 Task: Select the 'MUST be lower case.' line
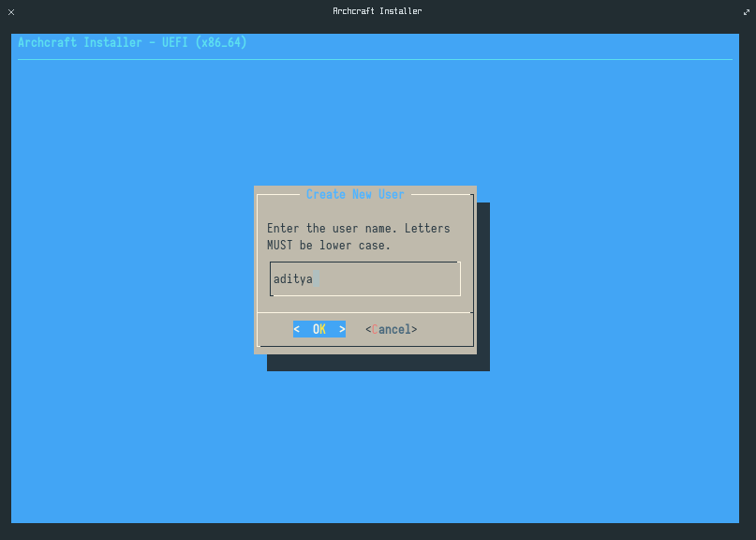328,245
